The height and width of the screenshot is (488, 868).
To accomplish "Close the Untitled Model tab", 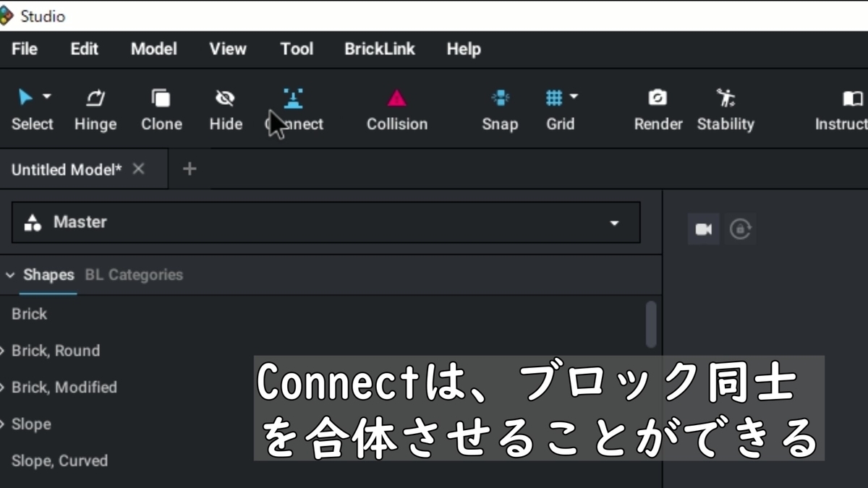I will (139, 168).
